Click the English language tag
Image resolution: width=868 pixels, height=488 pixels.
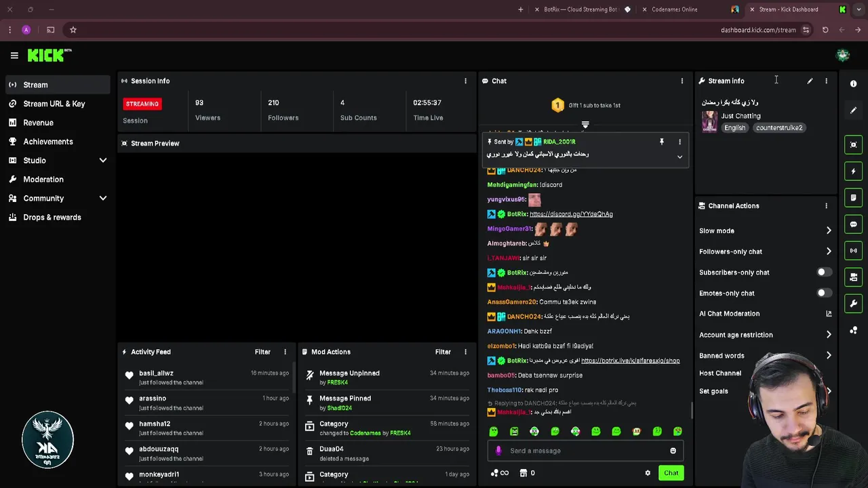pos(734,127)
